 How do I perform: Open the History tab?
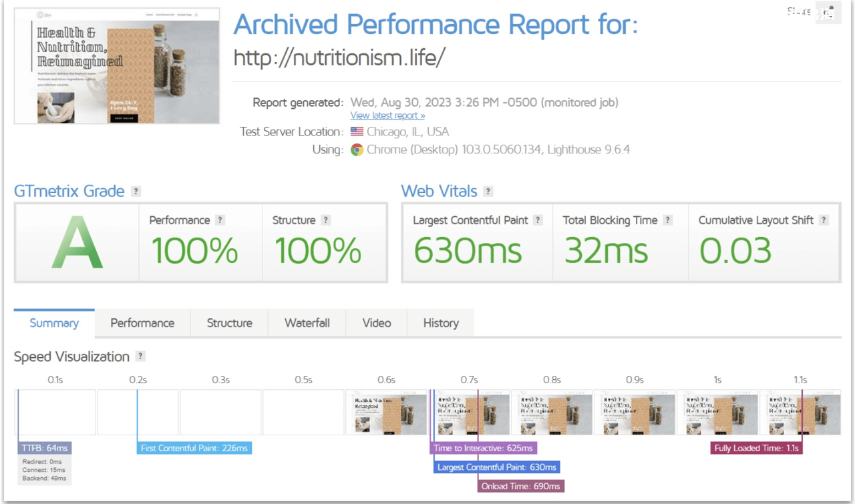click(x=441, y=323)
